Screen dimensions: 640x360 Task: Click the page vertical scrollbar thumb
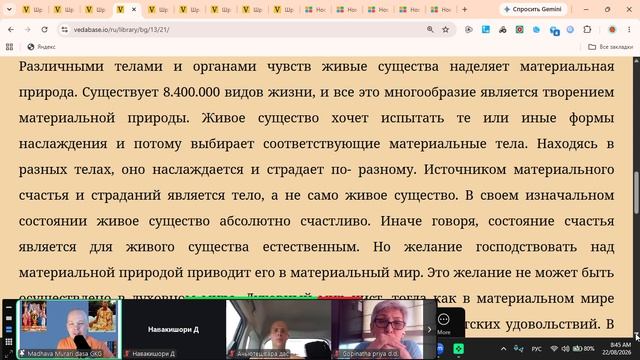click(636, 193)
